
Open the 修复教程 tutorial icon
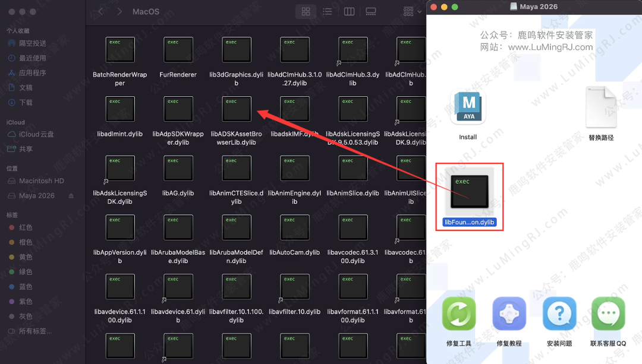point(509,314)
